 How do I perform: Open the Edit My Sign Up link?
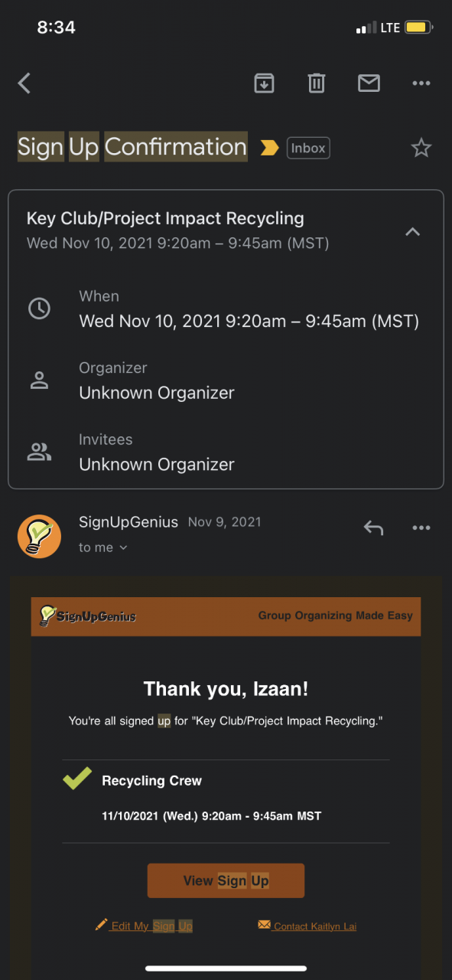point(144,926)
